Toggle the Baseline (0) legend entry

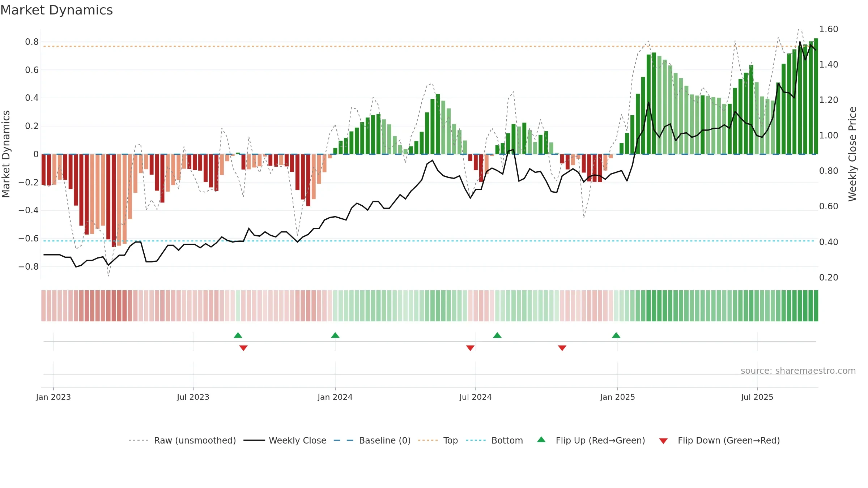click(372, 440)
